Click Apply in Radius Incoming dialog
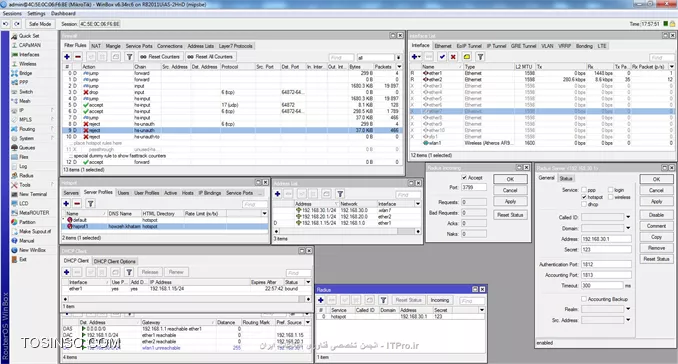Viewport: 678px width, 364px height. pos(510,201)
